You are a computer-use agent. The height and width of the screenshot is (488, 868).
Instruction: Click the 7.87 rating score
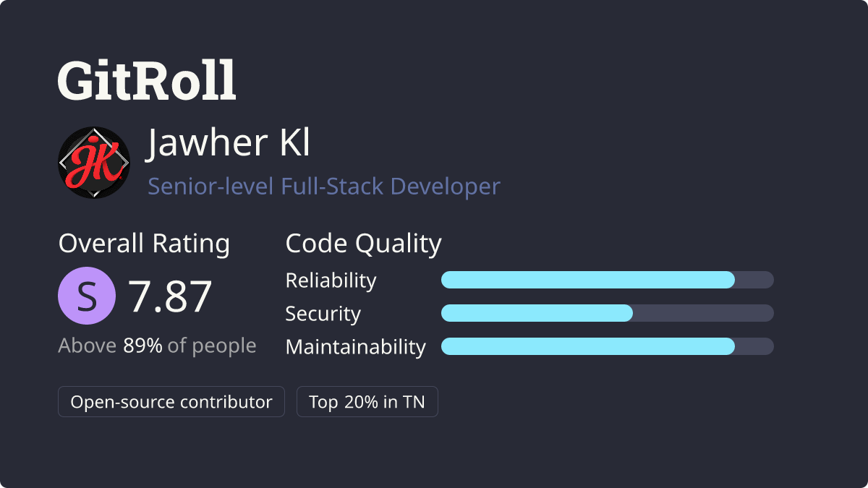pos(170,296)
